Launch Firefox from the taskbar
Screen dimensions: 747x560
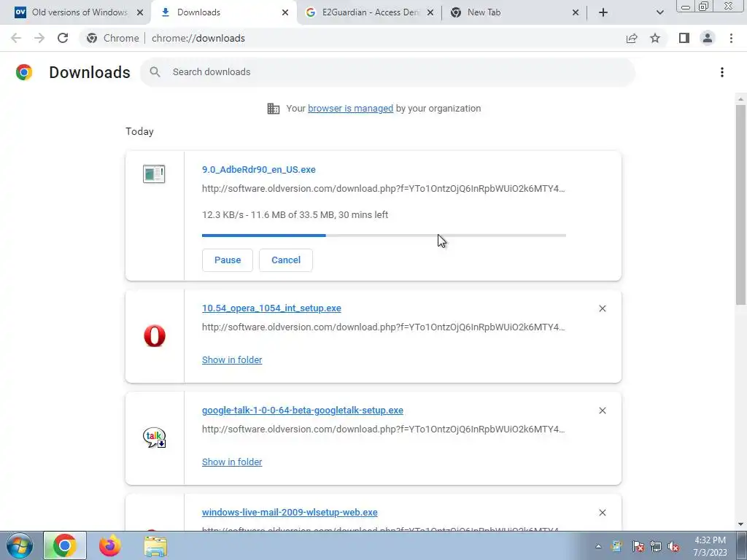coord(110,545)
